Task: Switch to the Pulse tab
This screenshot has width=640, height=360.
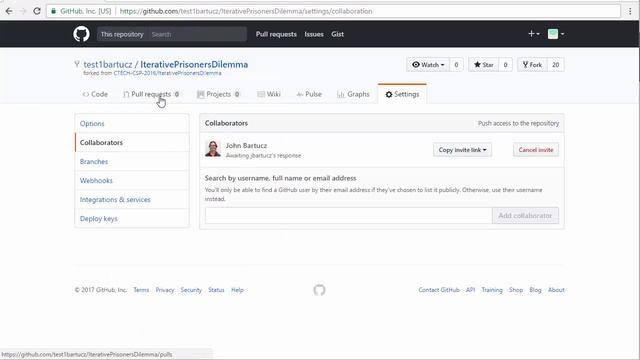Action: [309, 94]
